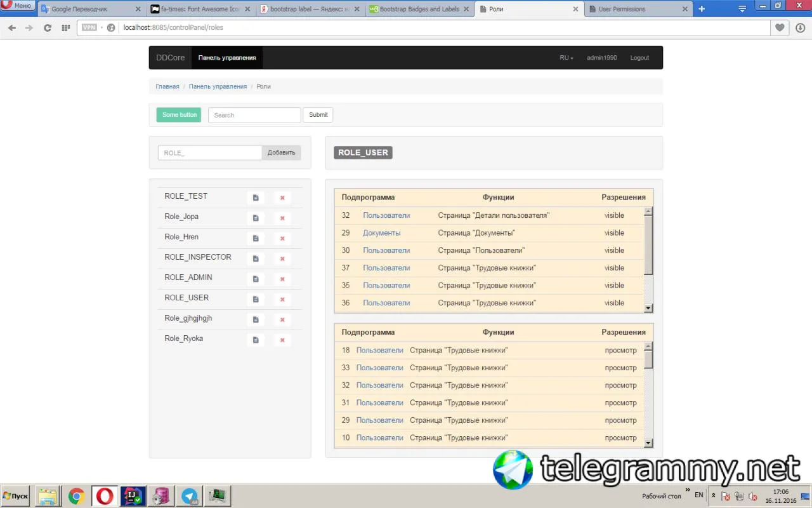The height and width of the screenshot is (508, 812).
Task: Click the ROLE_USER badge heading
Action: (363, 152)
